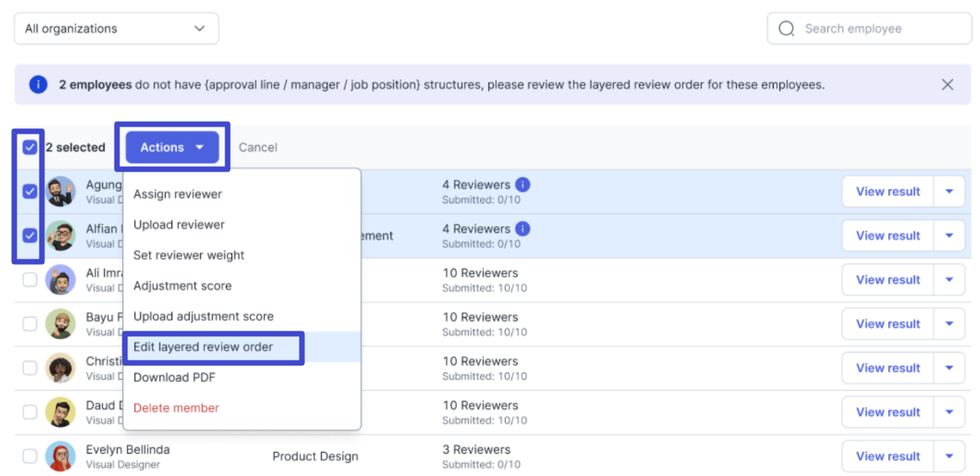
Task: Click Evelyn Bellinda's avatar
Action: click(60, 456)
